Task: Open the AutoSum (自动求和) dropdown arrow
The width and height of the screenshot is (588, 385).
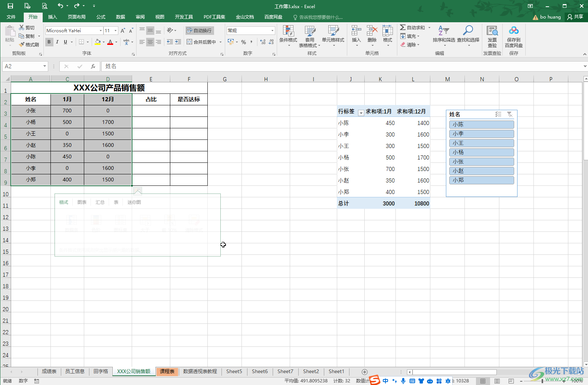Action: click(x=429, y=27)
